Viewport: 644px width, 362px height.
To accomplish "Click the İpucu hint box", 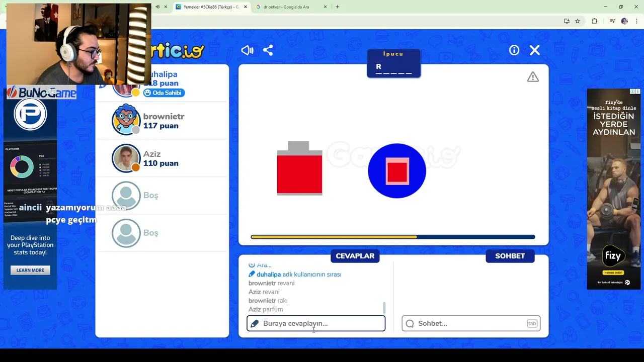I will [393, 63].
